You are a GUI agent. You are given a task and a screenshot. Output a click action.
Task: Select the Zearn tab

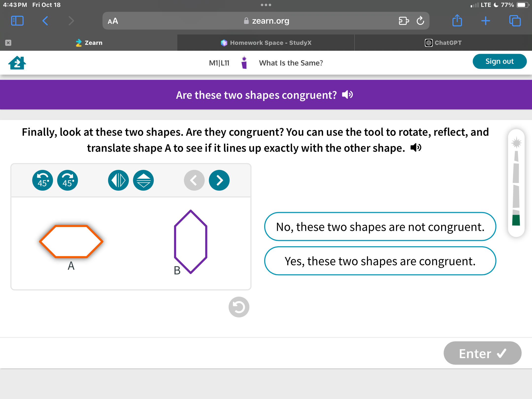89,43
